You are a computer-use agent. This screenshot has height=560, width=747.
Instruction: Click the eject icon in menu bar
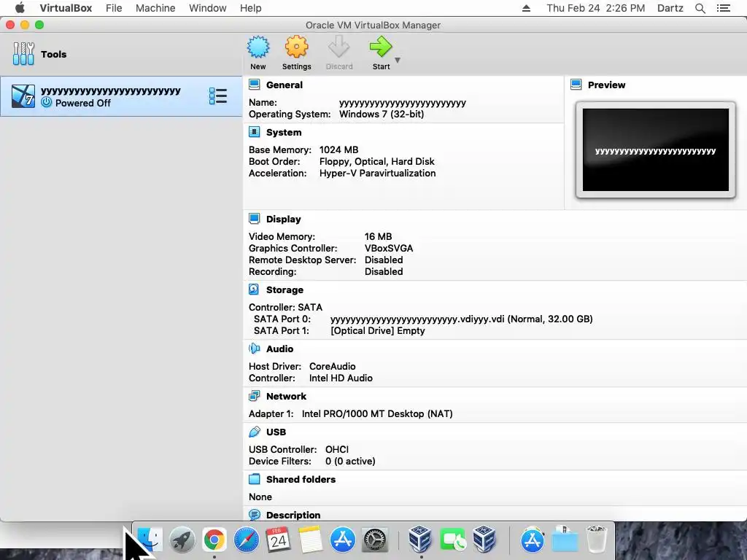pyautogui.click(x=526, y=8)
